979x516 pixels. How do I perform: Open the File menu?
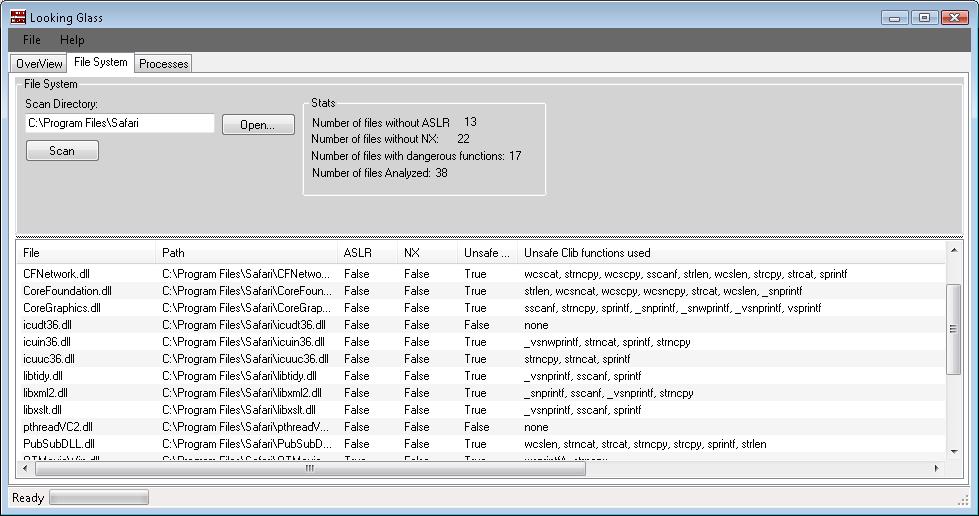32,39
